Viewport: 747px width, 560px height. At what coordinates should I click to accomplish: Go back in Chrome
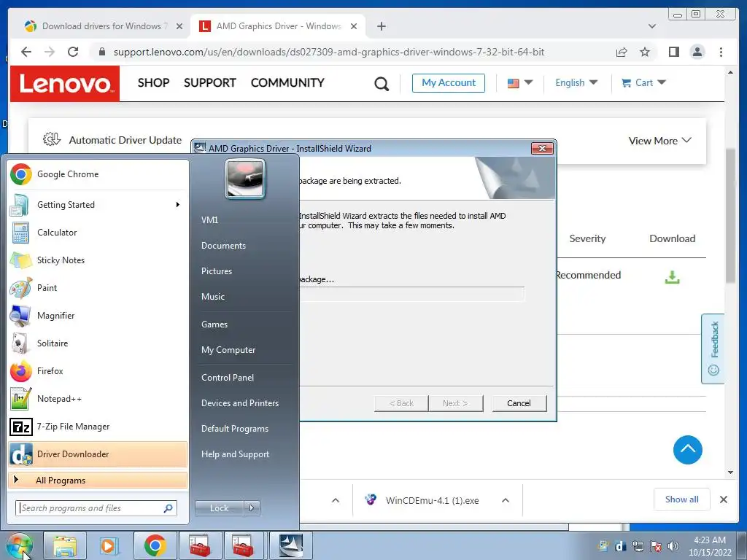tap(26, 52)
